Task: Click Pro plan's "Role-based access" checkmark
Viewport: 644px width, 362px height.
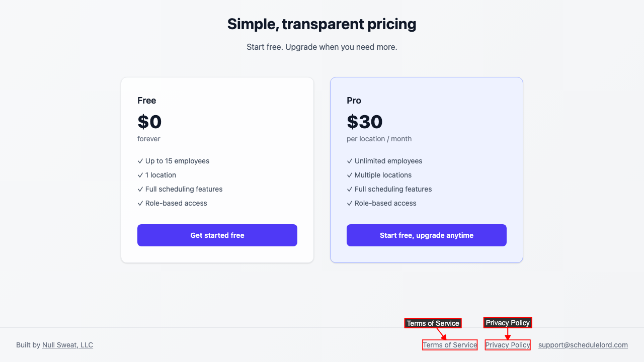Action: (350, 204)
